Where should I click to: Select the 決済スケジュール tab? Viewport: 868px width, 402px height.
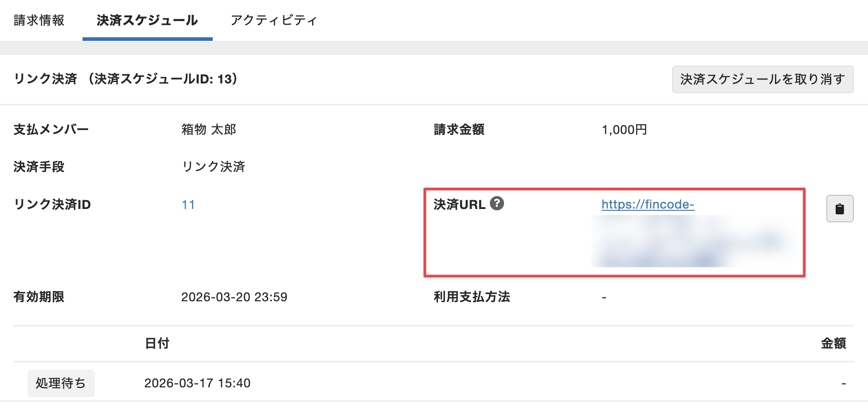click(x=147, y=20)
